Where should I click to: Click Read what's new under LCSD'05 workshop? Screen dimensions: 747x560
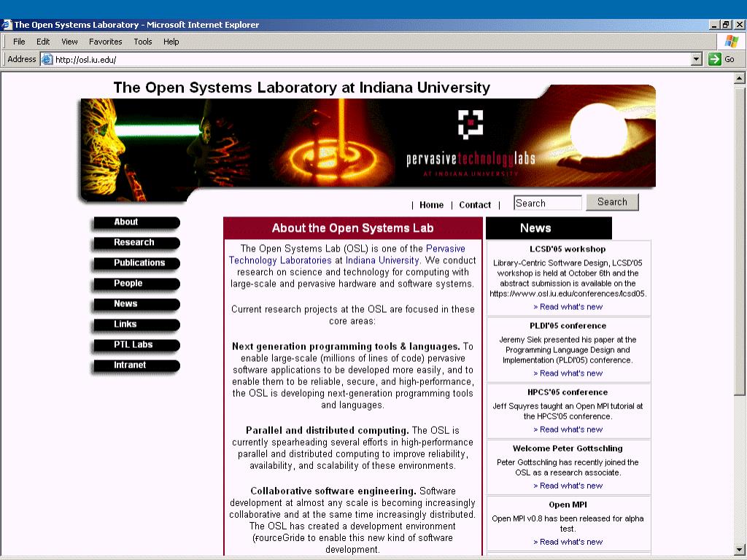pos(568,307)
